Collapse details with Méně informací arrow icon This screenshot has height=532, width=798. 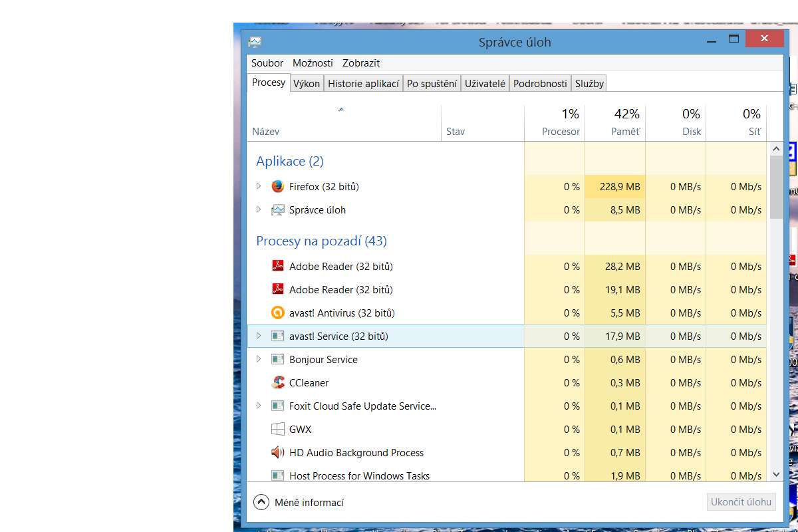[x=261, y=502]
